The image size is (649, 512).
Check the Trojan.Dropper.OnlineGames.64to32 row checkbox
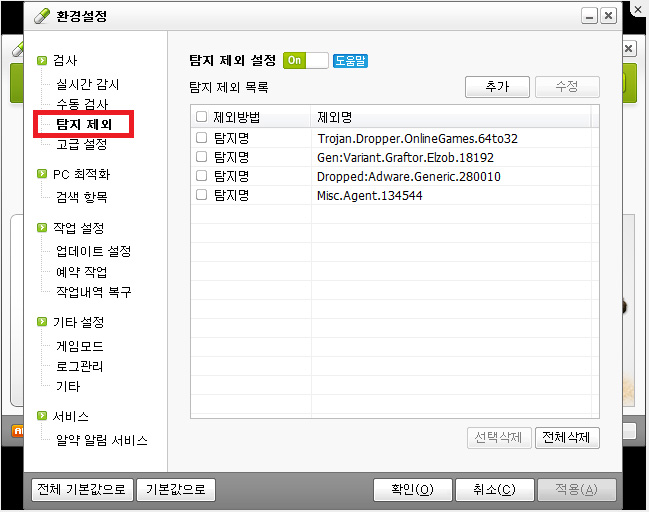tap(202, 137)
